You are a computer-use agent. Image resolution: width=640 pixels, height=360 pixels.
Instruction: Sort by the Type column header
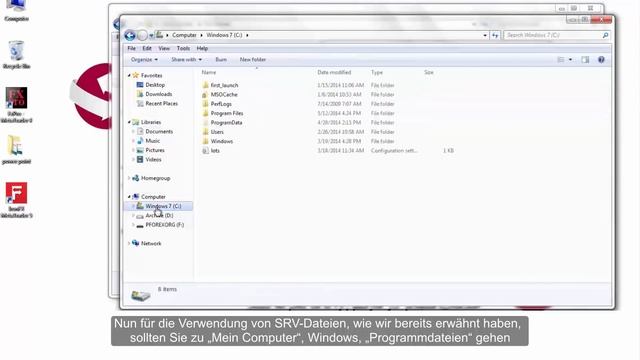pos(377,72)
